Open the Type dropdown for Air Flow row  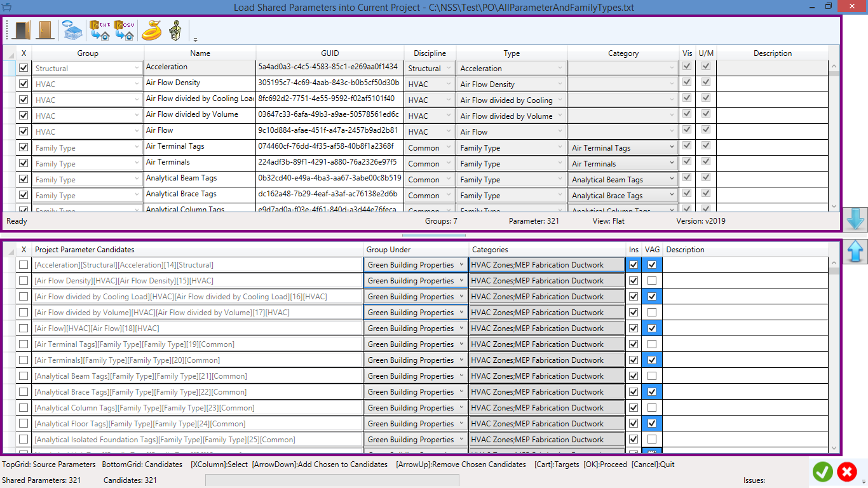pos(512,132)
